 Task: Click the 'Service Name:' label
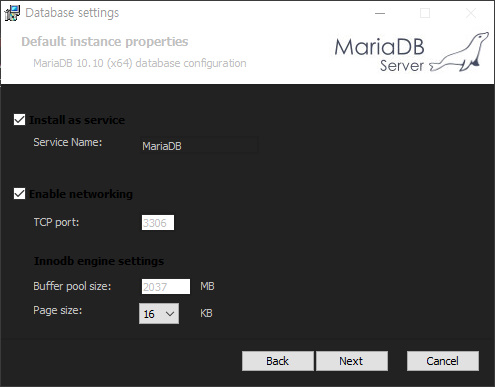[68, 142]
